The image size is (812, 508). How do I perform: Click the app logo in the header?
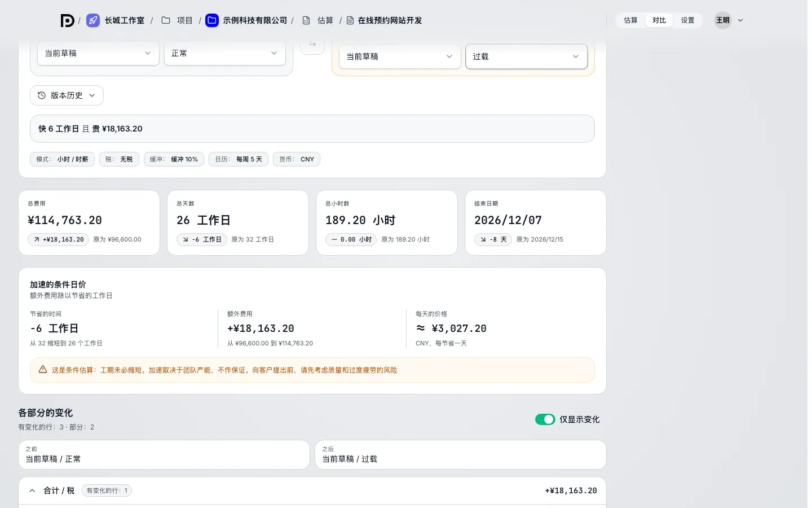(x=68, y=20)
